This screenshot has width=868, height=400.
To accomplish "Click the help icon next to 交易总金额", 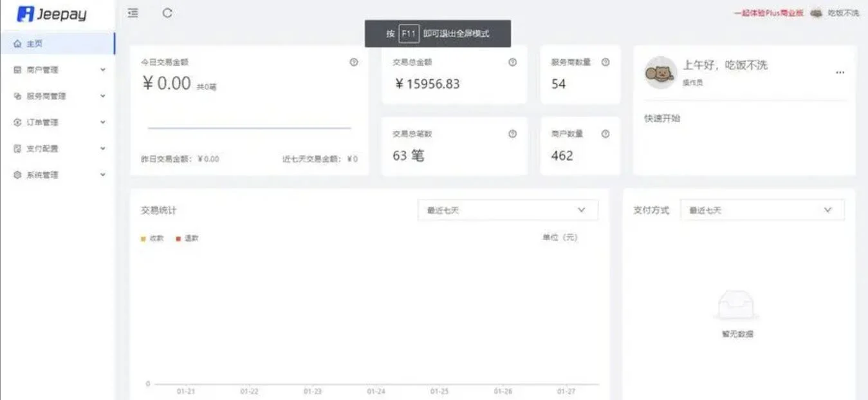I will [x=512, y=62].
